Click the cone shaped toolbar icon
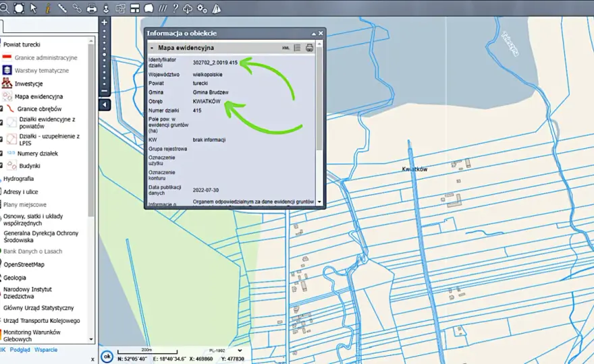The image size is (594, 364). [x=216, y=8]
